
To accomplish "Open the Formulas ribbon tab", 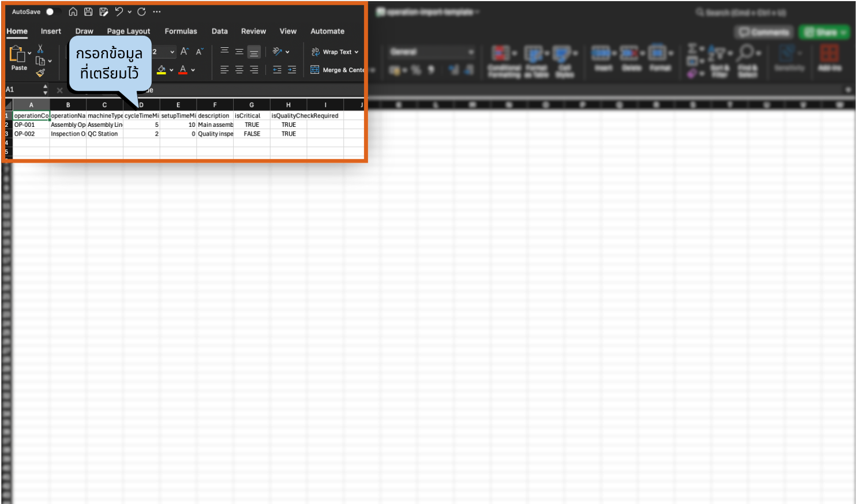I will coord(181,31).
